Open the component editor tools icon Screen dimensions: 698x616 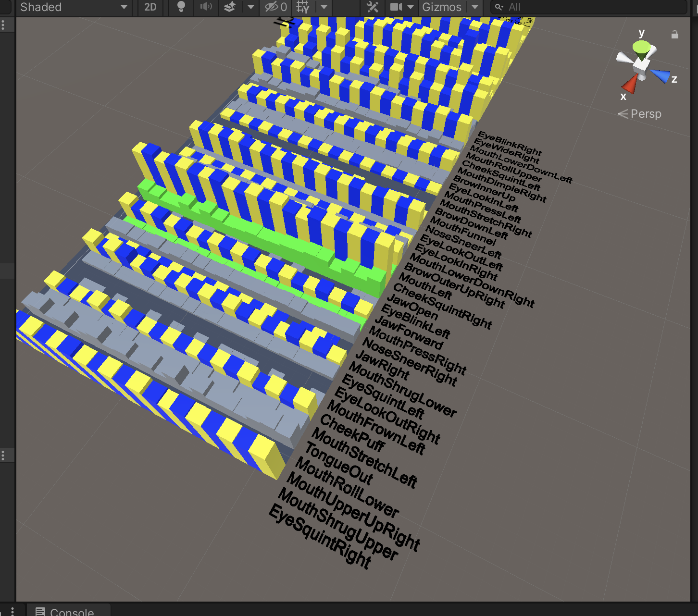tap(373, 7)
